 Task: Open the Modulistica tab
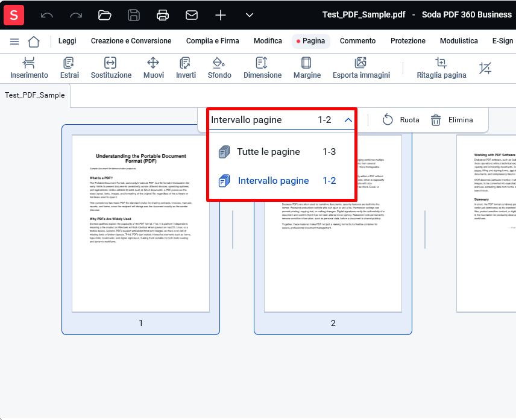[459, 41]
